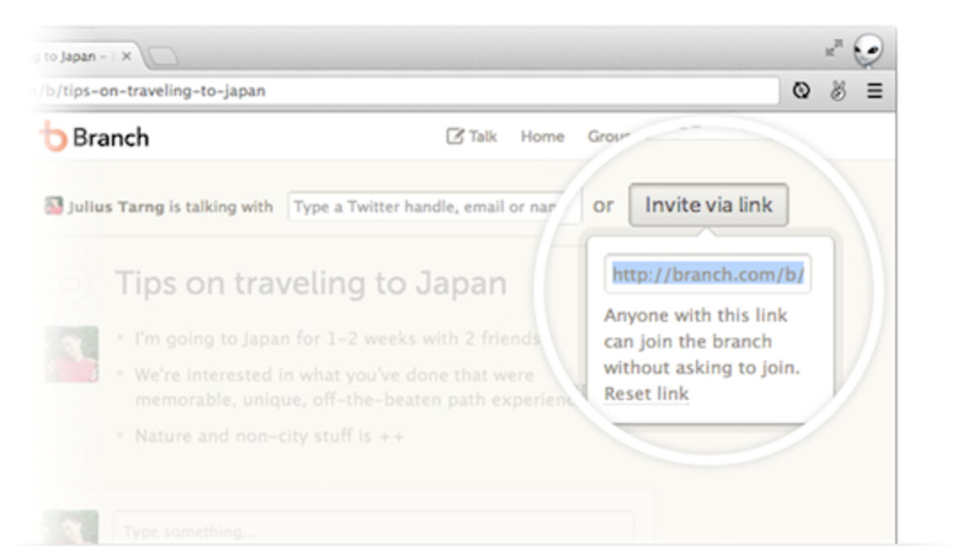Click the Julius Tarng name link

tap(116, 207)
